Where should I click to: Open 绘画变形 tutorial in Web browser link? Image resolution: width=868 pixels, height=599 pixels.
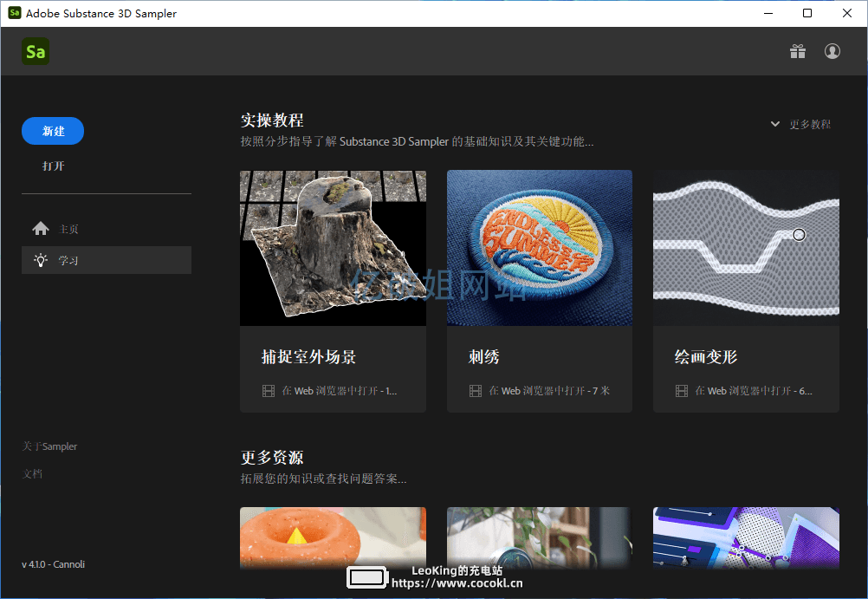(x=754, y=391)
